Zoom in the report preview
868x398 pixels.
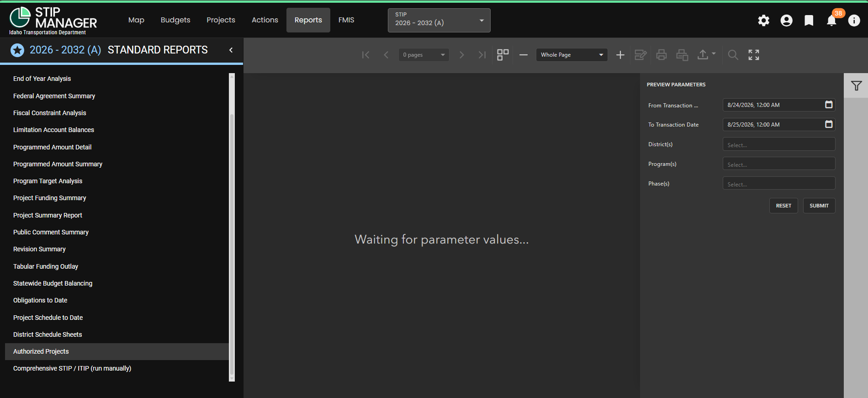(x=620, y=55)
